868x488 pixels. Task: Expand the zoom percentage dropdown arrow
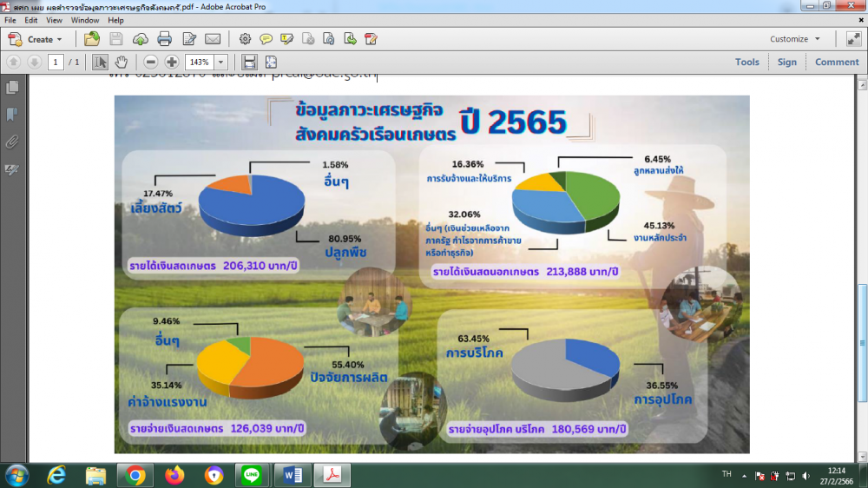pyautogui.click(x=220, y=62)
